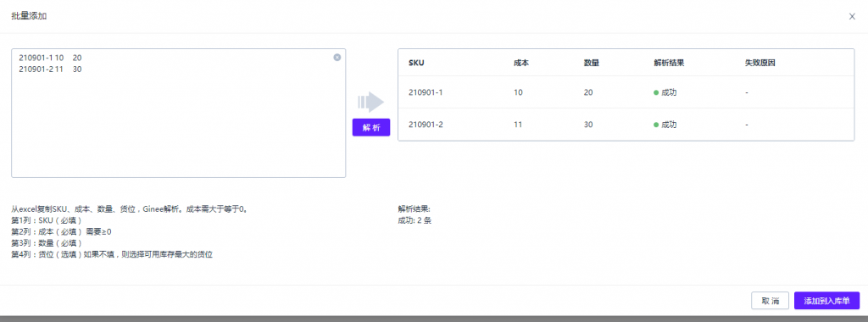This screenshot has width=868, height=322.
Task: Click the green 成功 status dot for 210901-2
Action: click(656, 125)
